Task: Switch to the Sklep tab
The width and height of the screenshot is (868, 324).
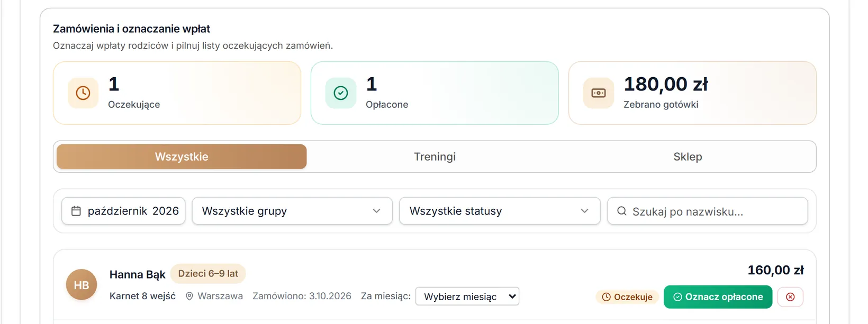Action: click(688, 156)
